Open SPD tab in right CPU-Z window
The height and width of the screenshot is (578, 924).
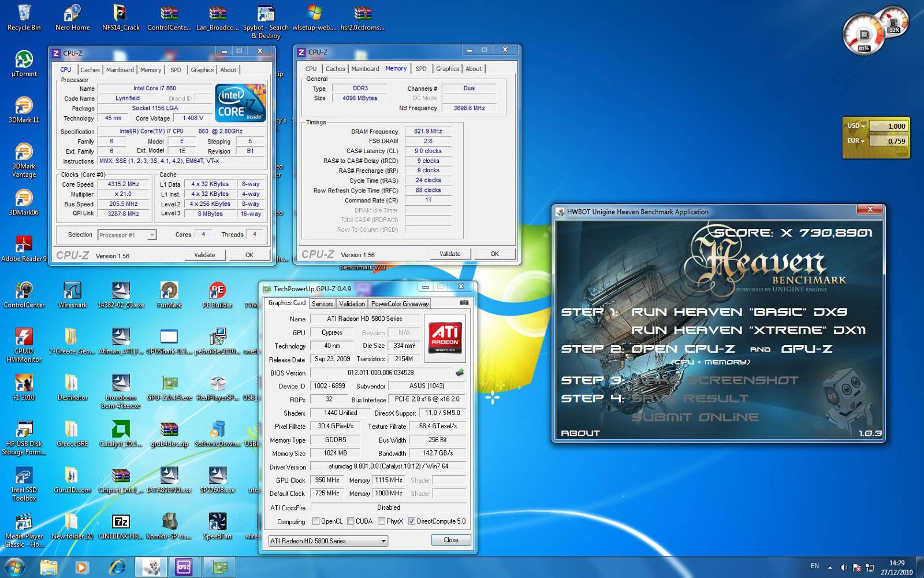point(421,69)
